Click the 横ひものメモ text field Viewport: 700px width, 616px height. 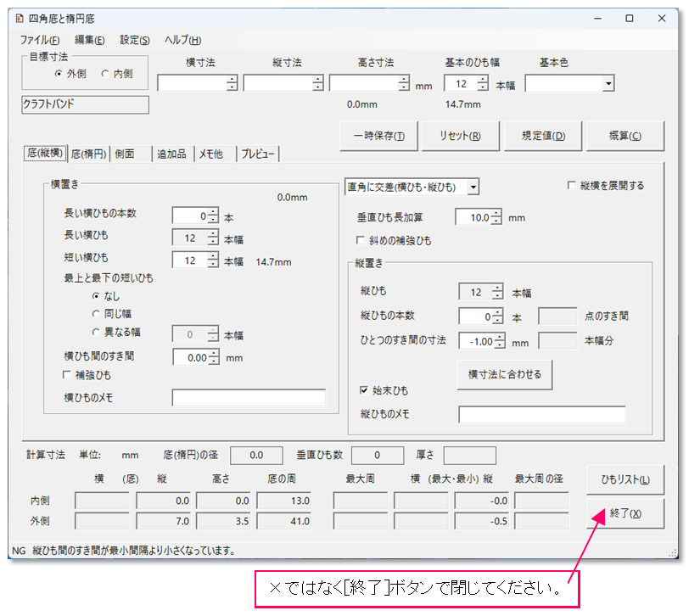249,398
